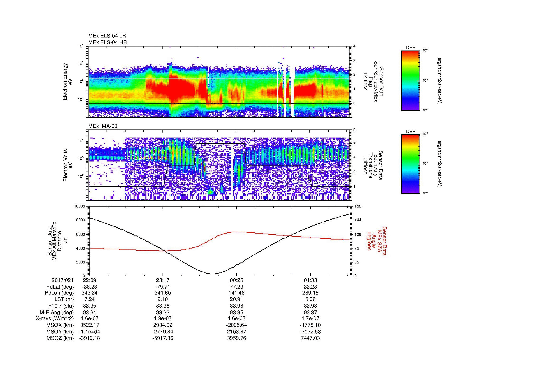Click the ELS electron energy spectrogram
555x392 pixels.
[x=219, y=82]
